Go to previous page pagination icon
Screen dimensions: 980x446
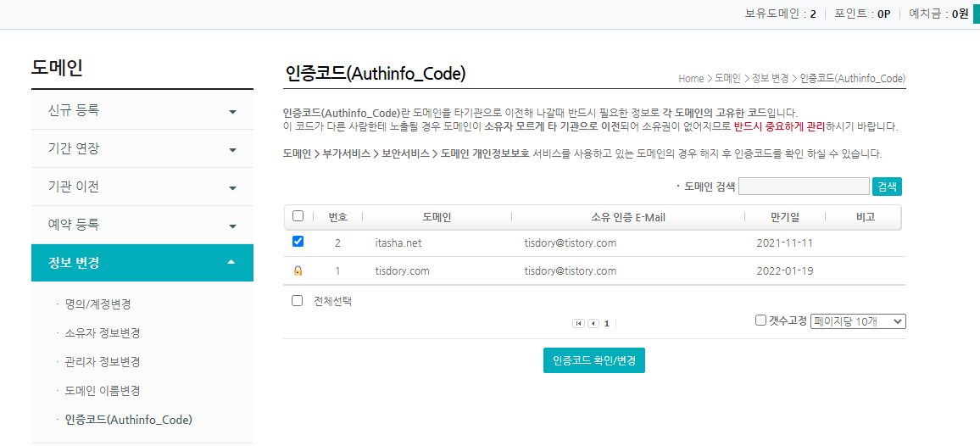point(593,323)
